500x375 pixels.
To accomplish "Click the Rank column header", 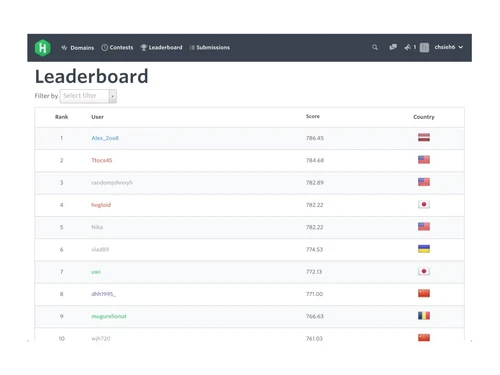I will (x=62, y=117).
